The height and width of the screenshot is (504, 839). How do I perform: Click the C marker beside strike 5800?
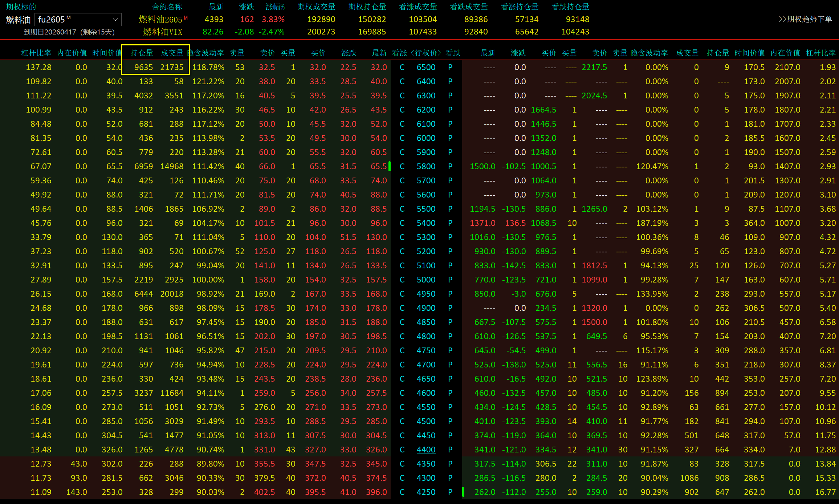(402, 166)
